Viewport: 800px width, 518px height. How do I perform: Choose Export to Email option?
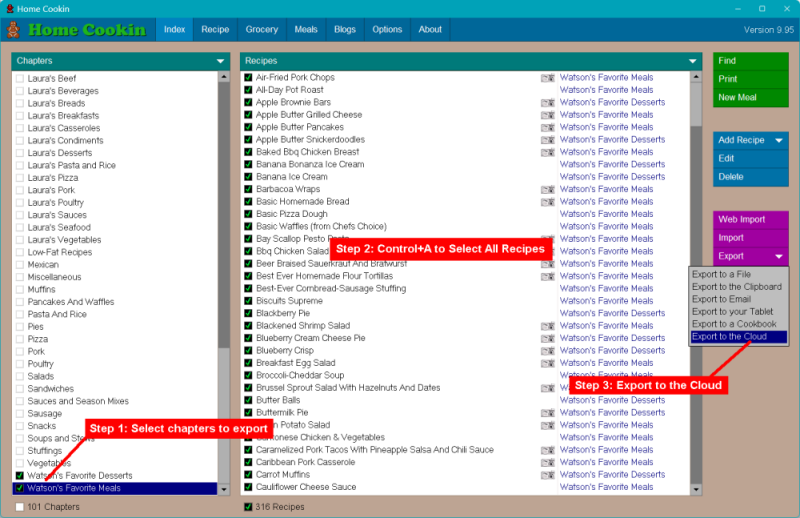(x=739, y=299)
